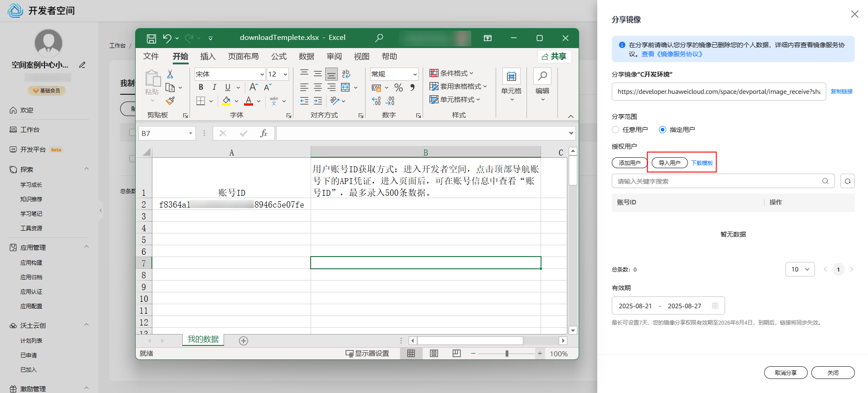Open Excel search magnifier icon

point(379,38)
